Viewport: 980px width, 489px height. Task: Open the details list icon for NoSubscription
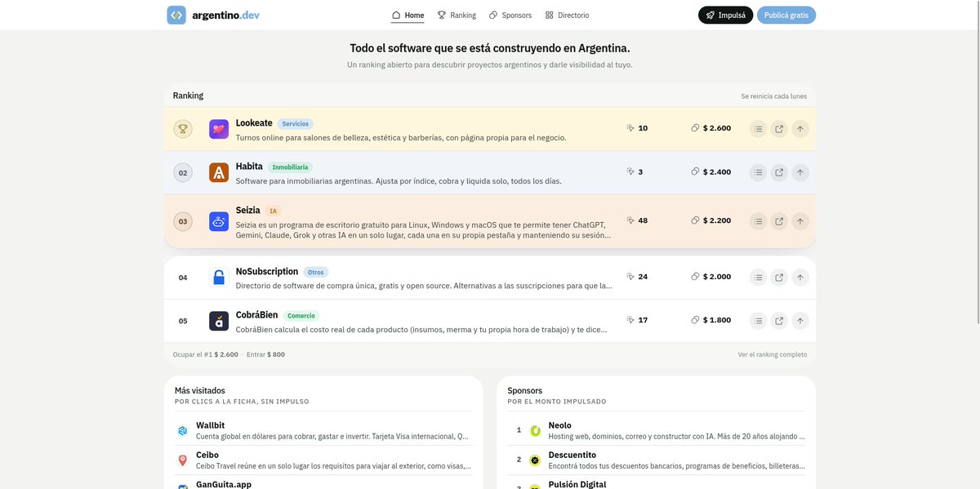click(x=758, y=277)
